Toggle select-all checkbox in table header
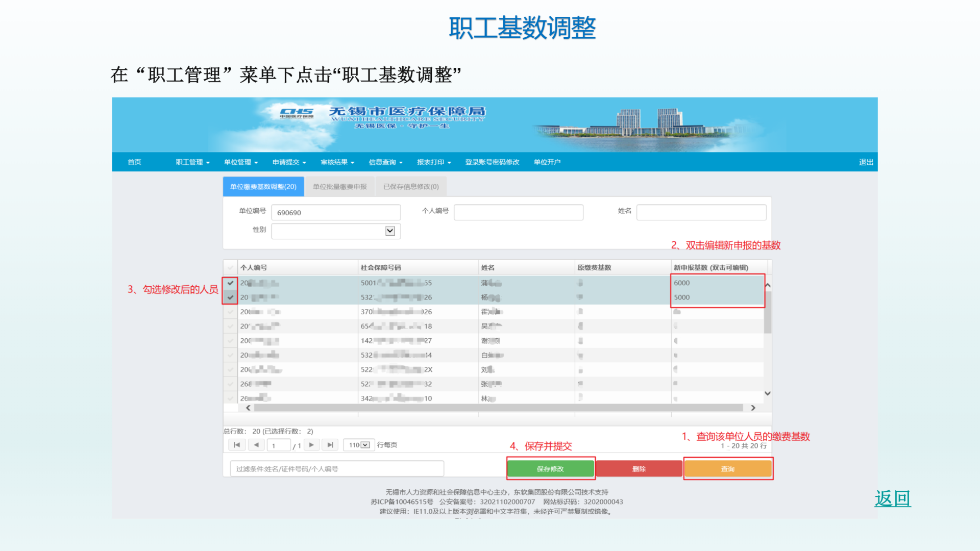The image size is (980, 551). (x=230, y=267)
